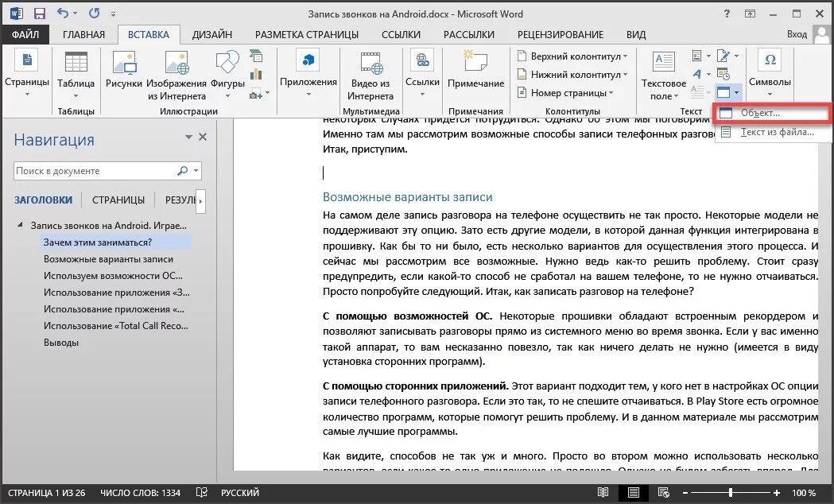Click the Текстовое поле (Text Box) icon
The image size is (834, 504).
663,62
